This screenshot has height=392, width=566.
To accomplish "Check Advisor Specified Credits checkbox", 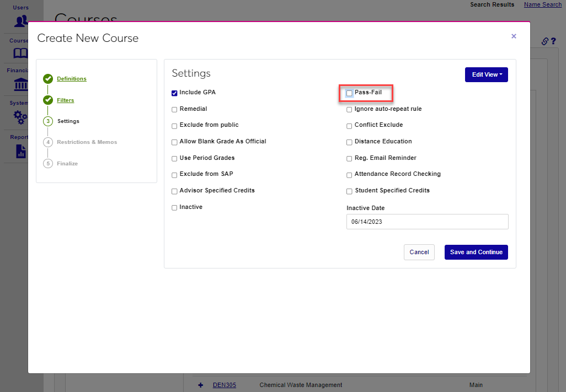I will (174, 191).
